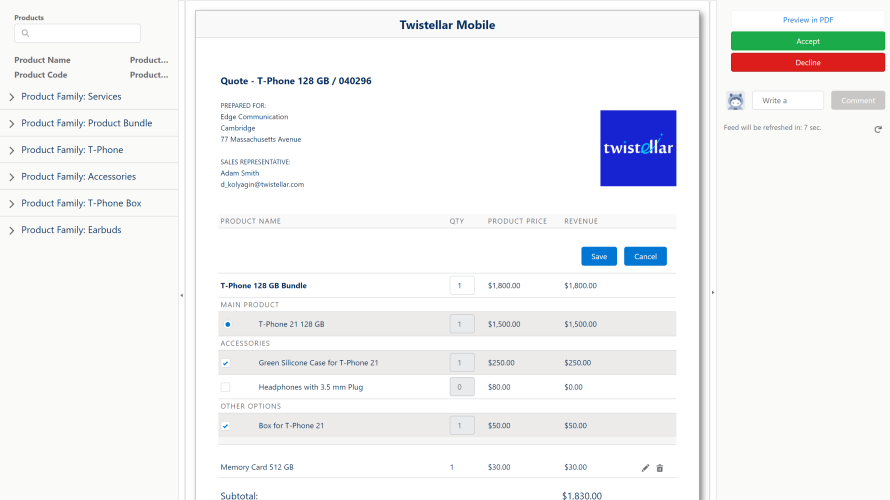Click the Comment button
This screenshot has width=890, height=500.
[x=858, y=100]
